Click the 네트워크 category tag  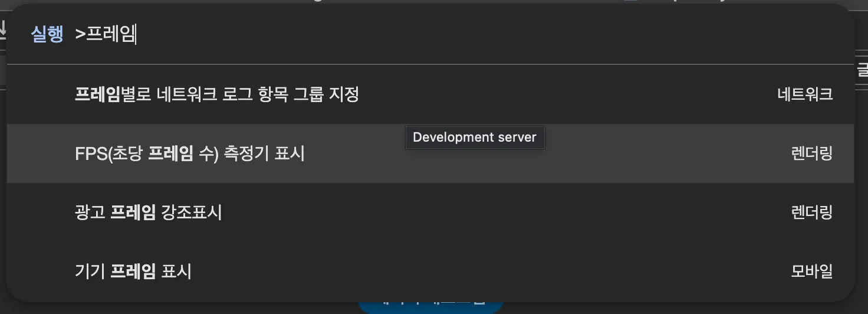[805, 94]
